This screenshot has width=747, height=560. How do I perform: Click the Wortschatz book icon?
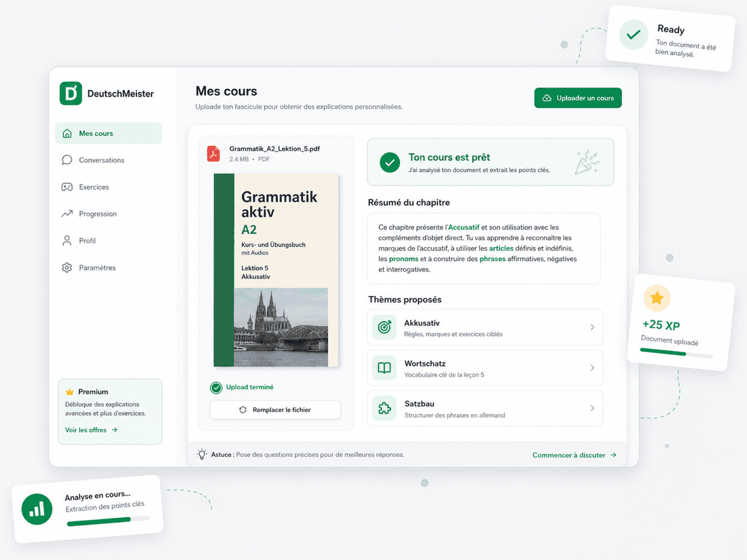(384, 368)
